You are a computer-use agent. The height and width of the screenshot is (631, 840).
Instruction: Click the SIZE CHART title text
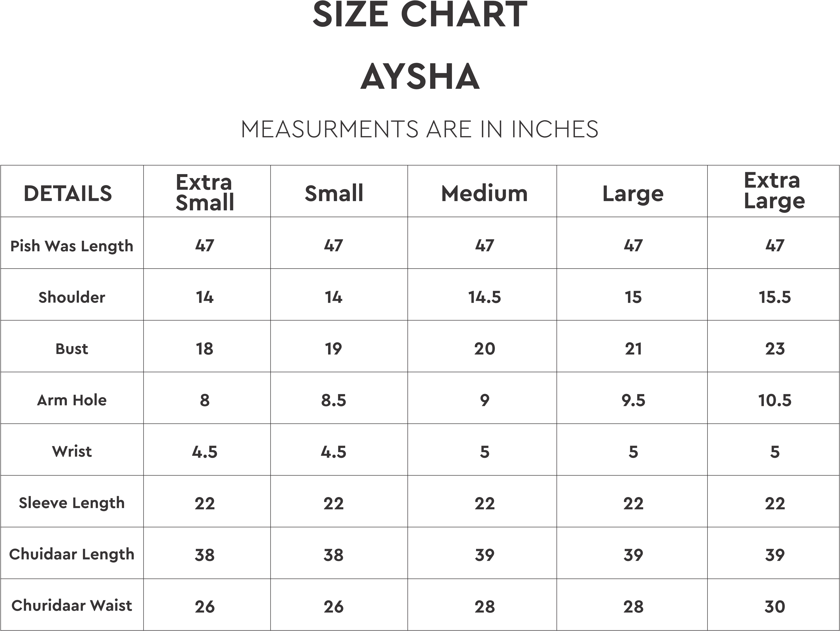tap(420, 15)
